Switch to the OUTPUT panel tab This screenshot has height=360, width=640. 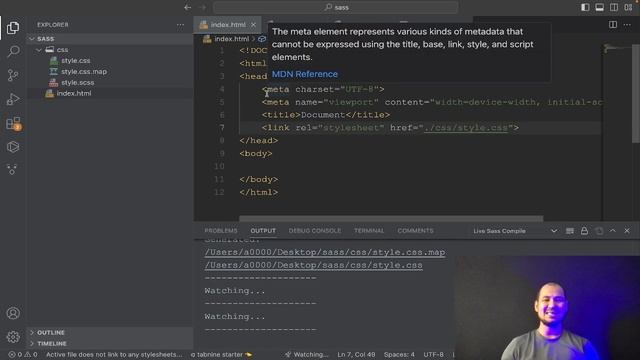tap(263, 231)
